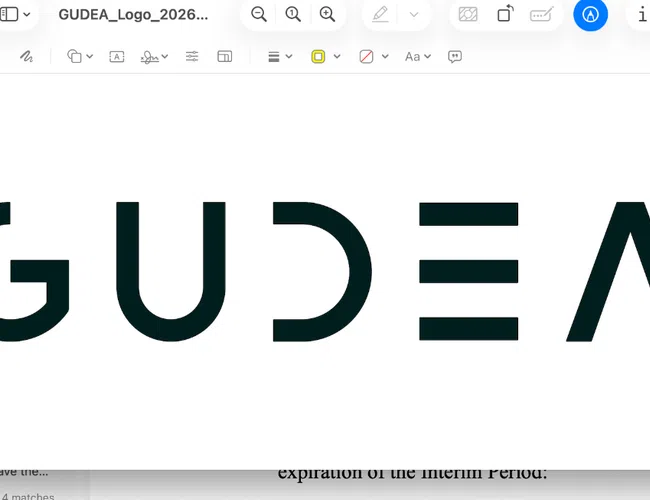Click the yellow border color swatch
Image resolution: width=650 pixels, height=500 pixels.
318,56
